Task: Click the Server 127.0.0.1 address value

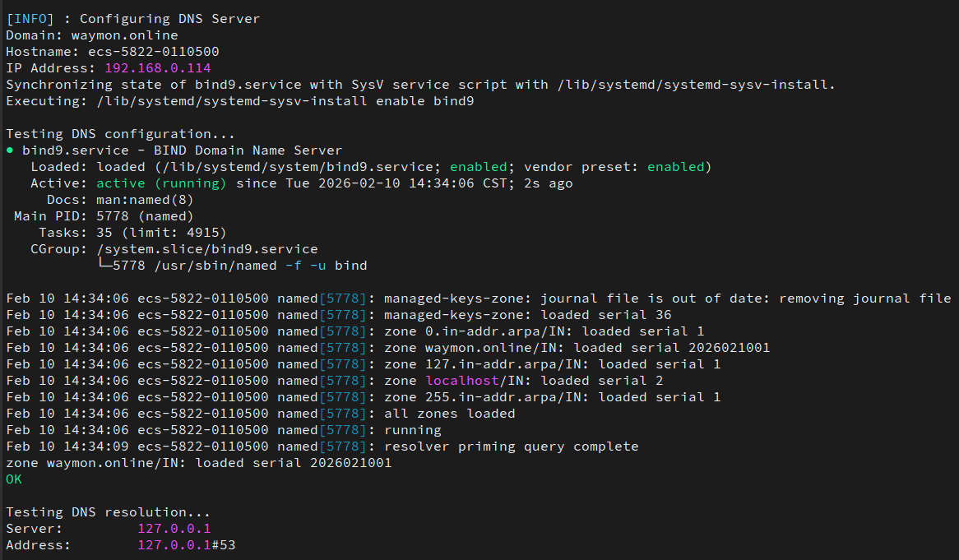Action: click(174, 529)
